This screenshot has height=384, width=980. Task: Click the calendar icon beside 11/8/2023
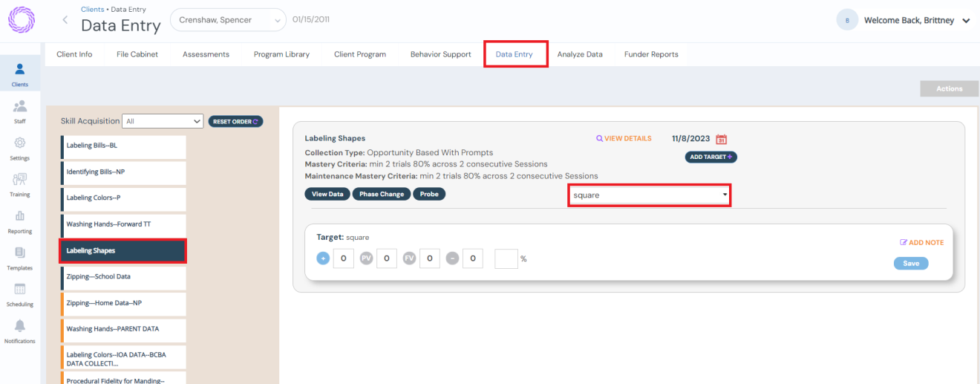(721, 139)
